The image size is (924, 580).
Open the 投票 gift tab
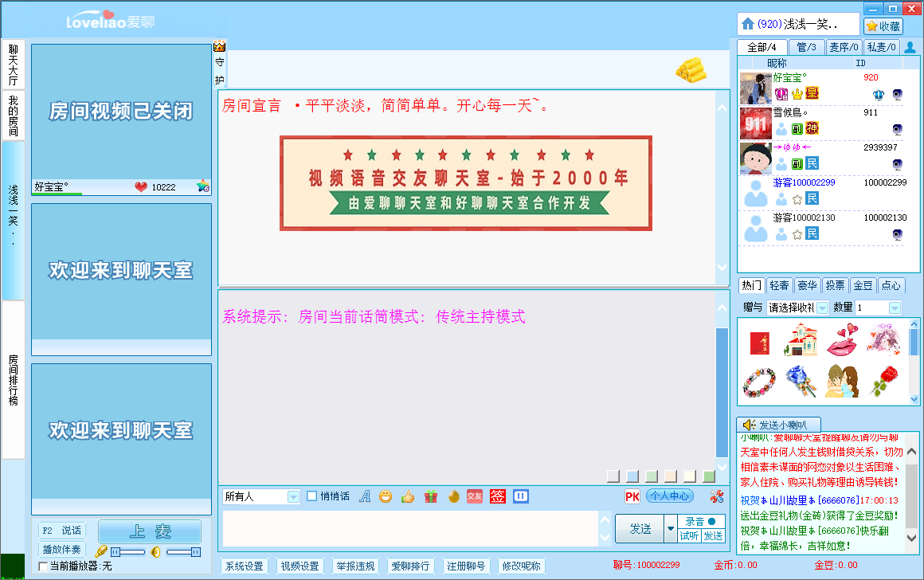[x=835, y=285]
